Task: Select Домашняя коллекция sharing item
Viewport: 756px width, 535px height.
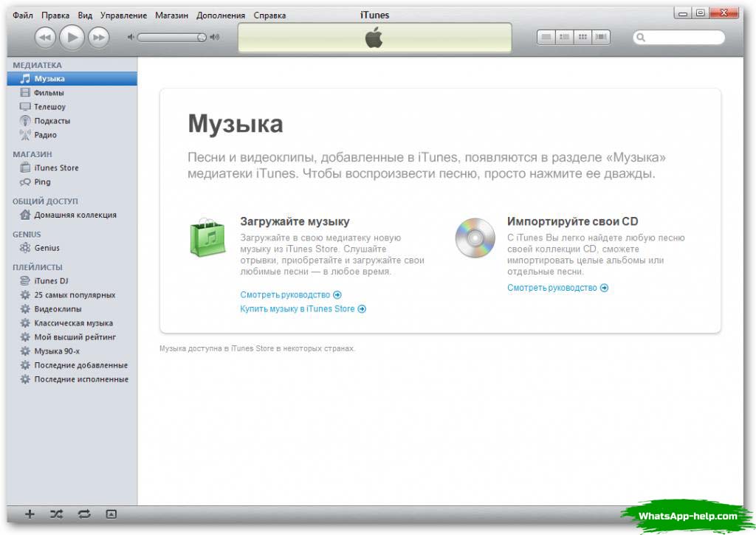Action: coord(72,215)
